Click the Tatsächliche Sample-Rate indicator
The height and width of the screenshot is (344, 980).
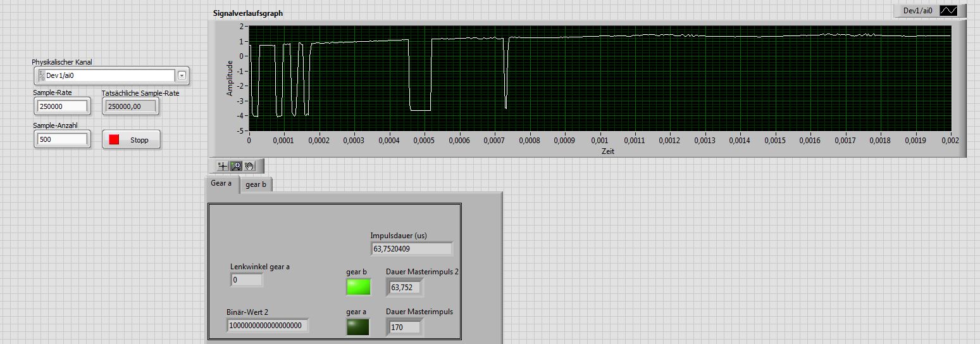(130, 106)
